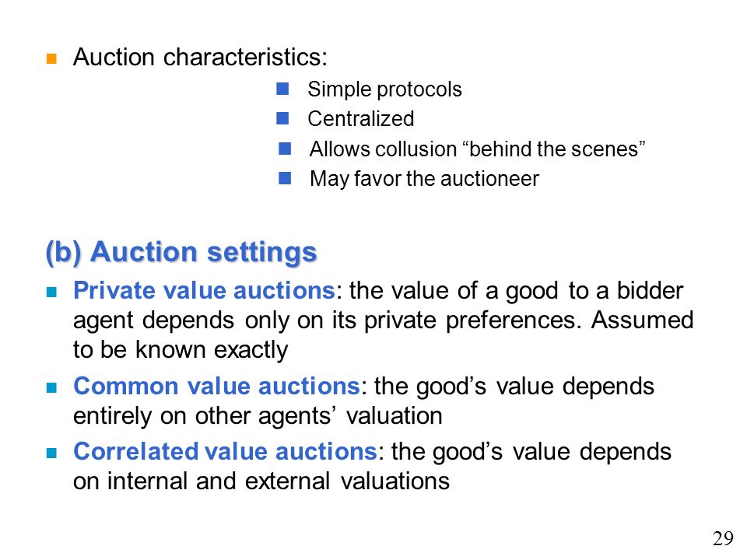The image size is (747, 560).
Task: Click the words to be known exactly
Action: 181,351
